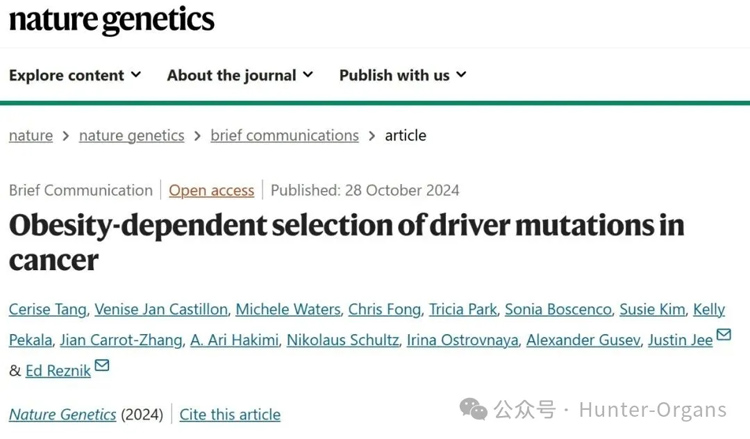Open author Irina Ostrovnaya's info
This screenshot has width=750, height=439.
pos(462,340)
